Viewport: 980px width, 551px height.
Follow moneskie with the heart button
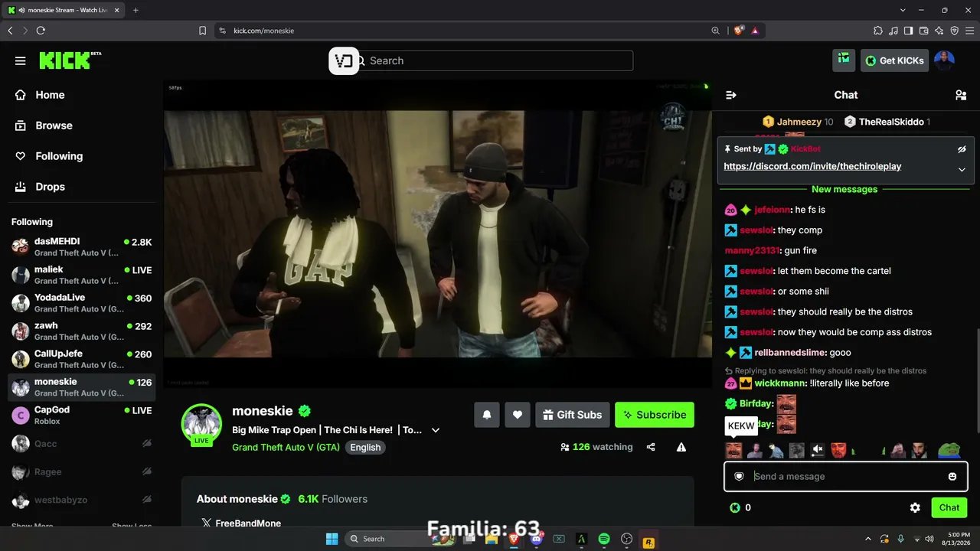(x=518, y=415)
